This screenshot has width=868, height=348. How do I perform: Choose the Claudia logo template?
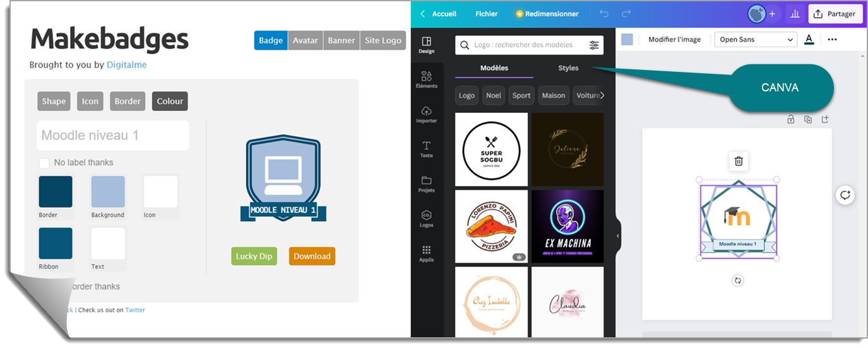(568, 301)
